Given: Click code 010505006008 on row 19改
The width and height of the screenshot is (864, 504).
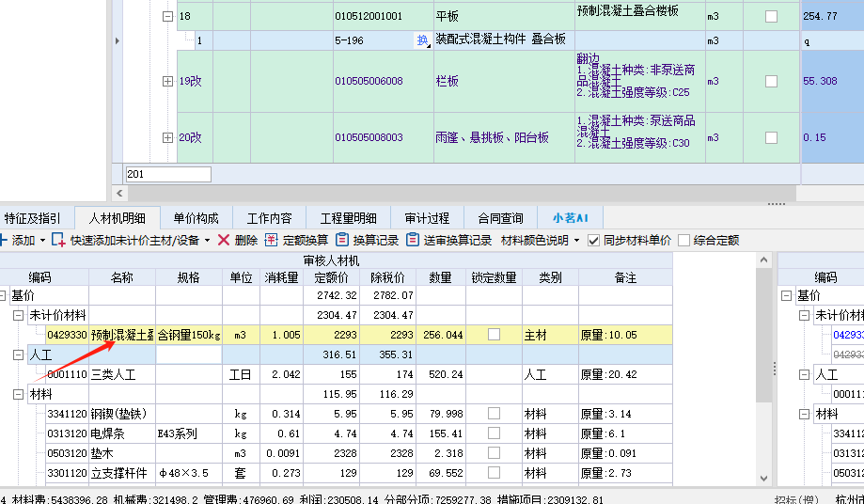Looking at the screenshot, I should (369, 82).
